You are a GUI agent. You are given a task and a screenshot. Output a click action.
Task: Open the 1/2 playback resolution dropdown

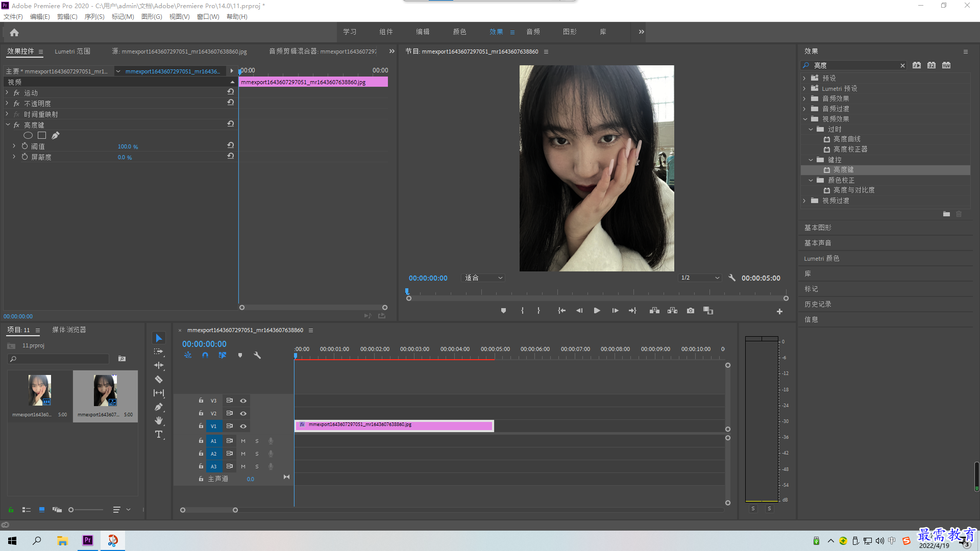(x=700, y=278)
